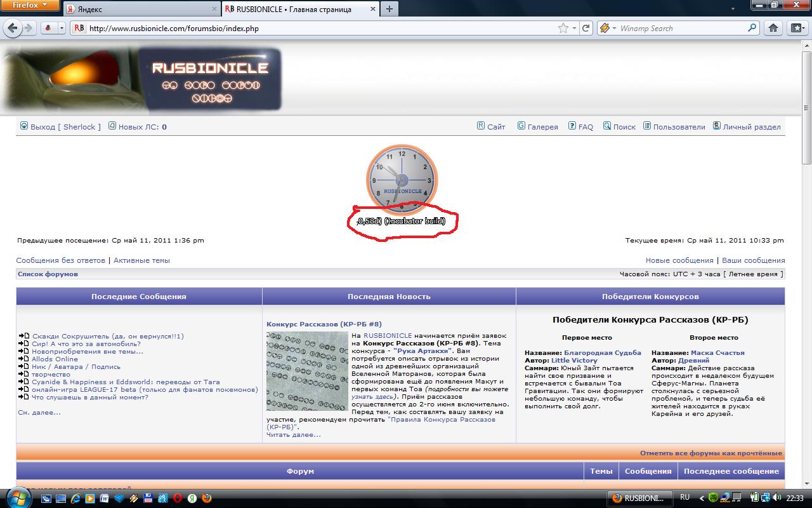Open Сообщения без ответов link
Screen dimensions: 812x508
click(61, 260)
